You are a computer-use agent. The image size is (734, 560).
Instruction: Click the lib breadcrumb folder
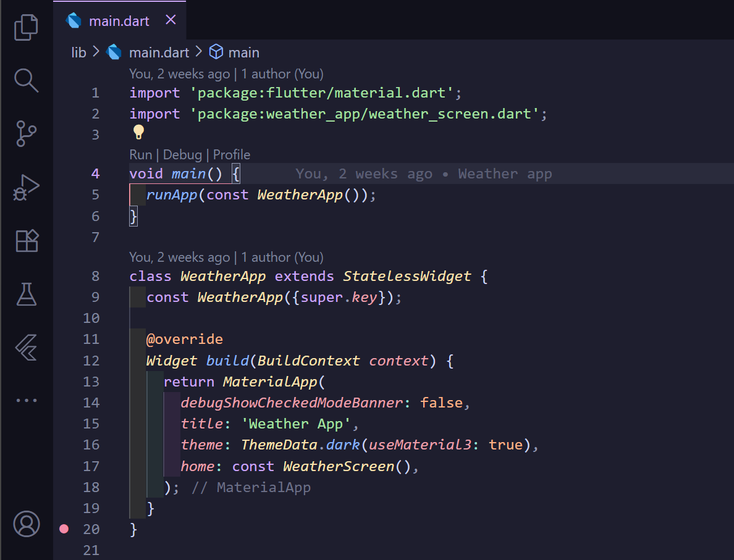(78, 52)
